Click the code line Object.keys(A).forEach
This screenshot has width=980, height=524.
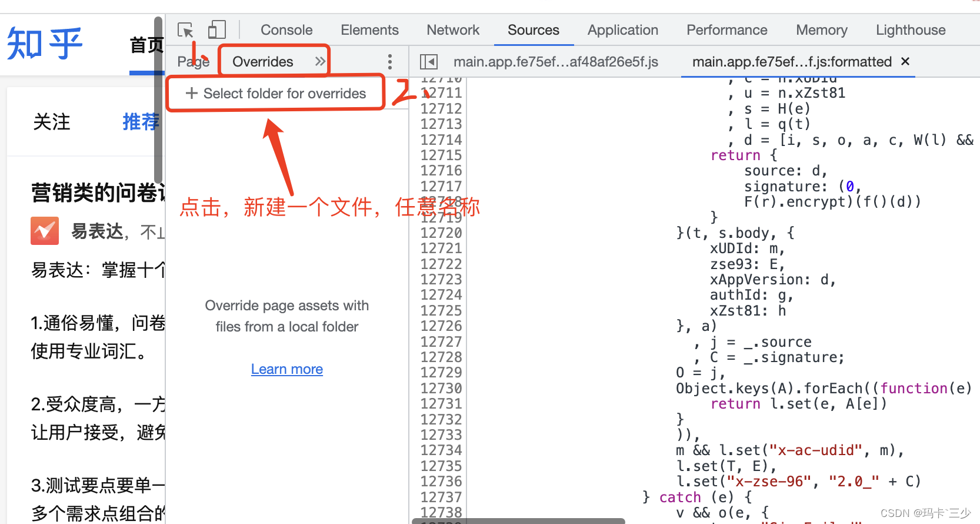pyautogui.click(x=824, y=389)
